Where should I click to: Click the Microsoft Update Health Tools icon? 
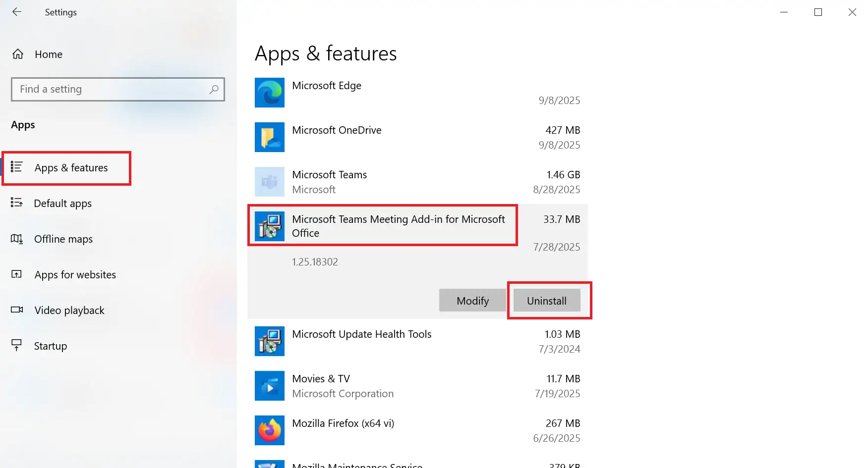pyautogui.click(x=270, y=341)
